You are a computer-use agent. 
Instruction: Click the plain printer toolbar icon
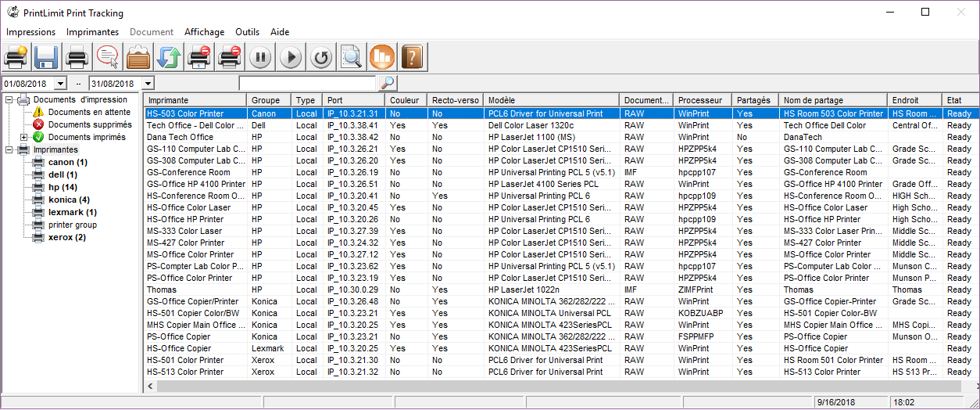(x=77, y=57)
